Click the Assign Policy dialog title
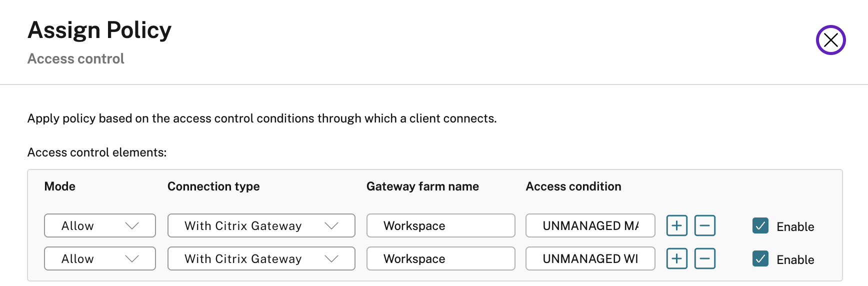 pyautogui.click(x=99, y=30)
